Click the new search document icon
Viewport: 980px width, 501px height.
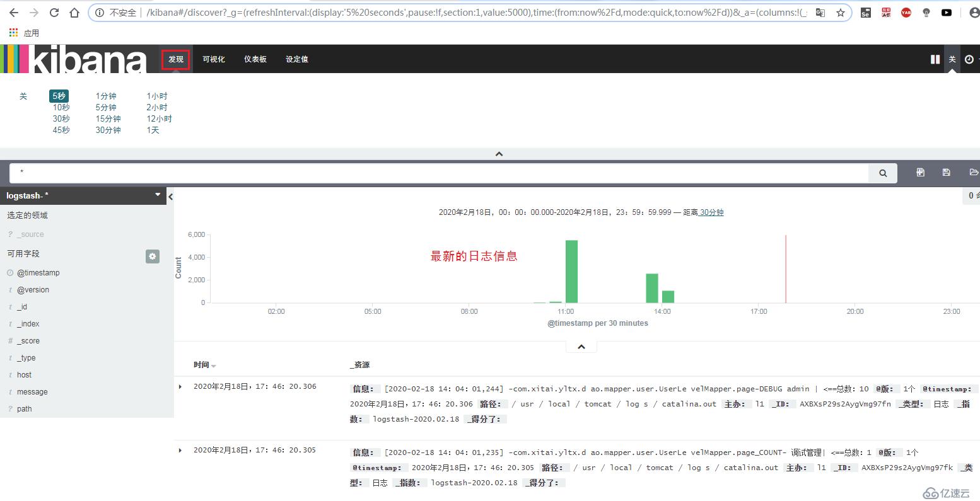(920, 172)
